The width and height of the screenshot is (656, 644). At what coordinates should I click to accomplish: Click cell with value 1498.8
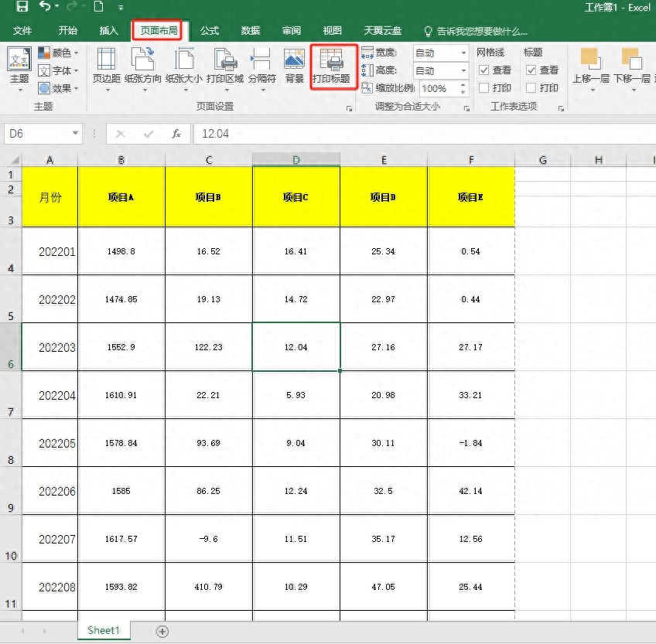pos(121,251)
